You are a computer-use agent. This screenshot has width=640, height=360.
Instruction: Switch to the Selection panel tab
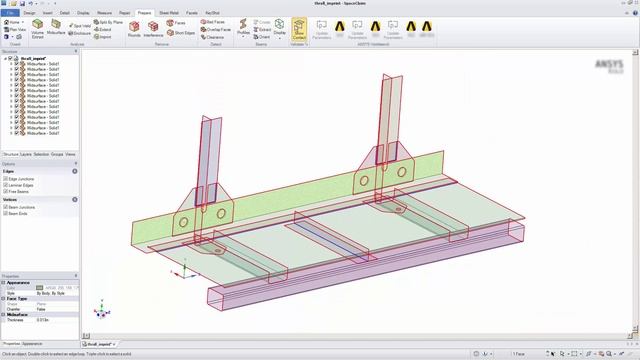(41, 154)
